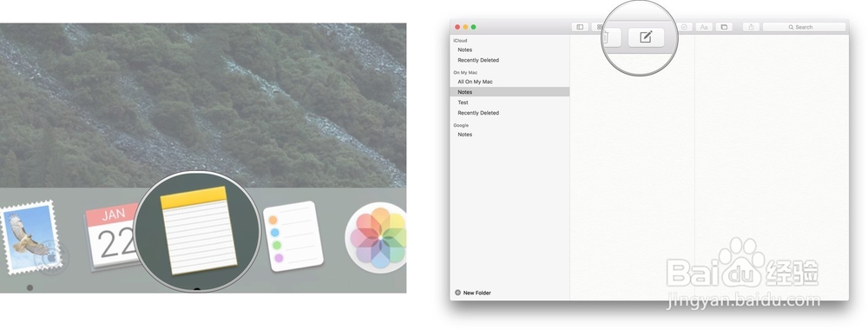Click the Search field in Notes
The width and height of the screenshot is (868, 330).
[x=804, y=27]
